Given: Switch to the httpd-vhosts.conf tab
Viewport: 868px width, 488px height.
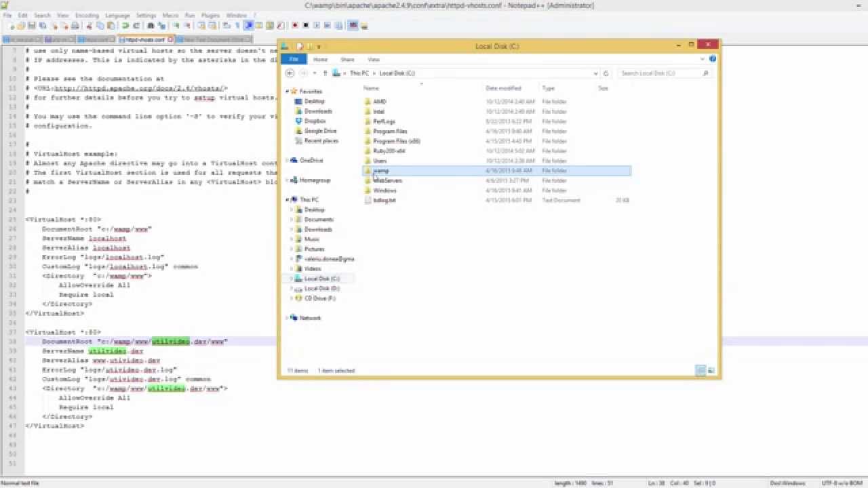Looking at the screenshot, I should click(144, 39).
